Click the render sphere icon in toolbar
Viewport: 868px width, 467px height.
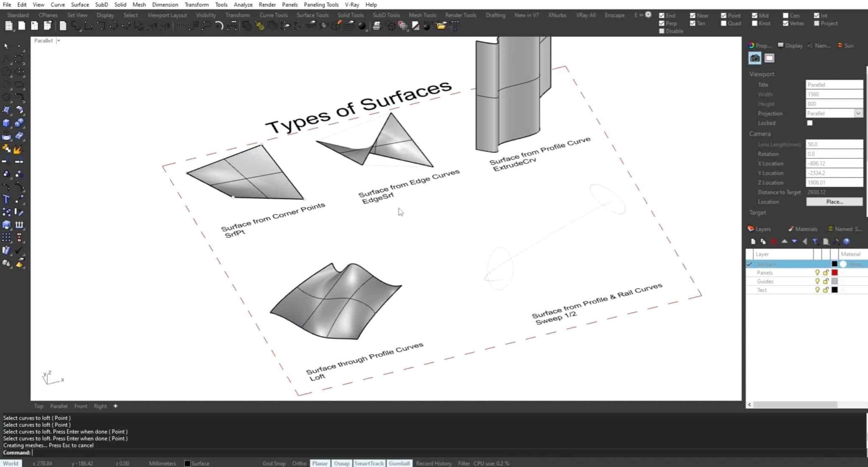(x=362, y=26)
